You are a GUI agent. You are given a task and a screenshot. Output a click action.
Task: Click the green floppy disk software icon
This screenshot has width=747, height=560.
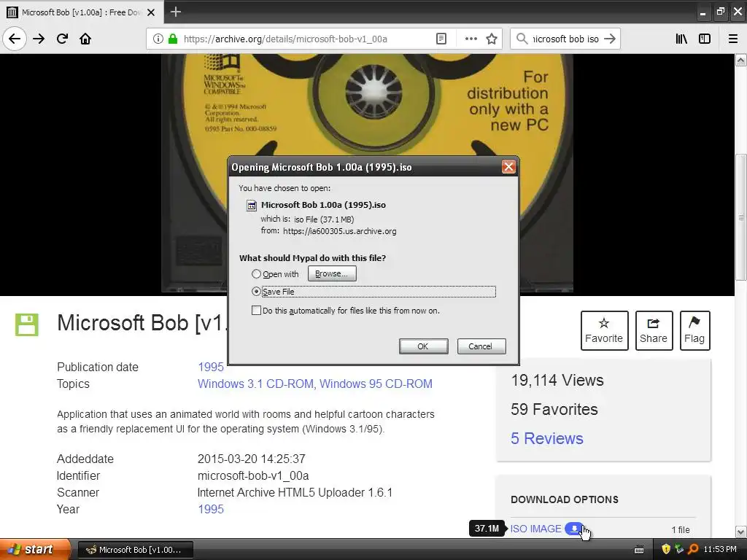27,324
